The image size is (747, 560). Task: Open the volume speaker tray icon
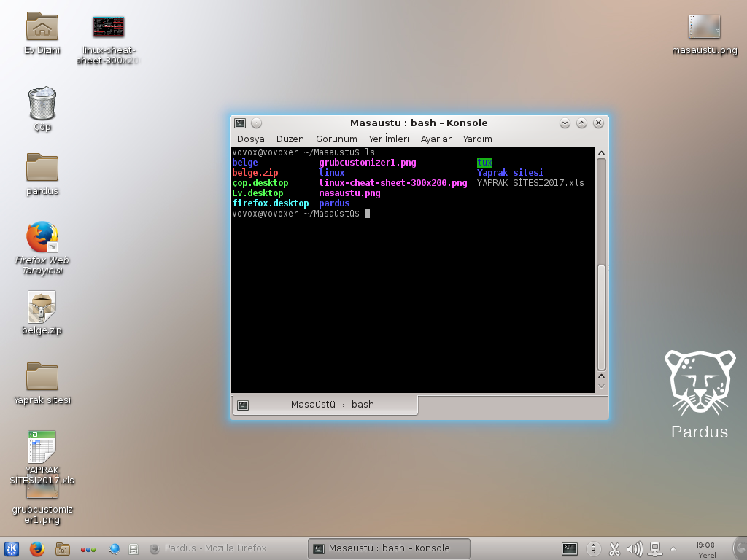point(634,548)
